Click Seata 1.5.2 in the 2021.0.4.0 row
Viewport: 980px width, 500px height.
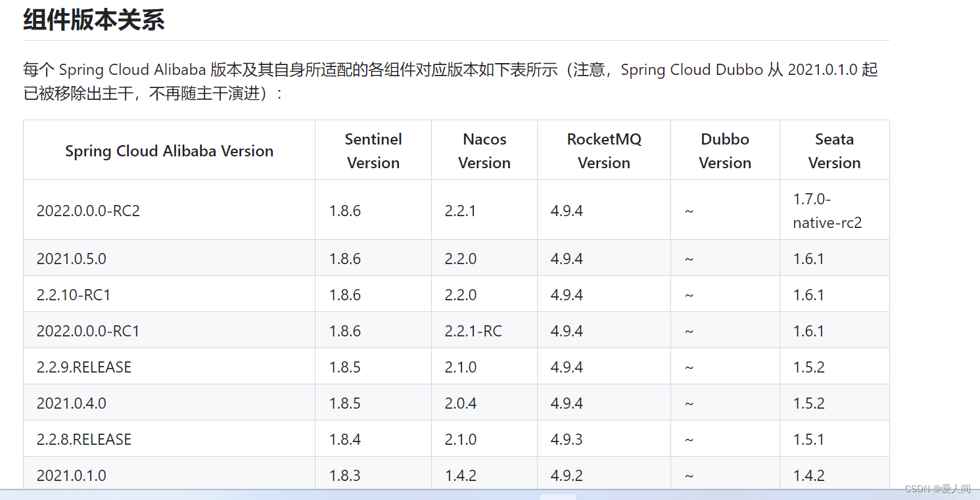pos(834,403)
